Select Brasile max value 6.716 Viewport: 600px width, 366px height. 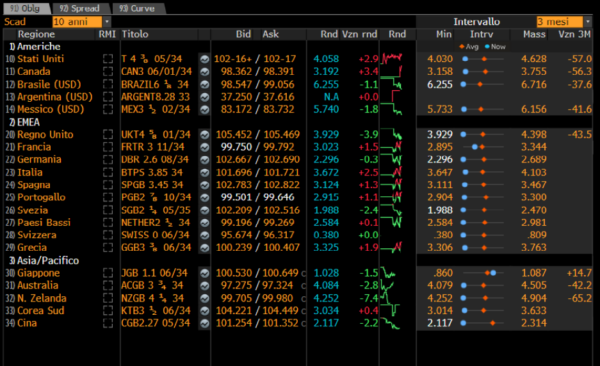tap(534, 85)
